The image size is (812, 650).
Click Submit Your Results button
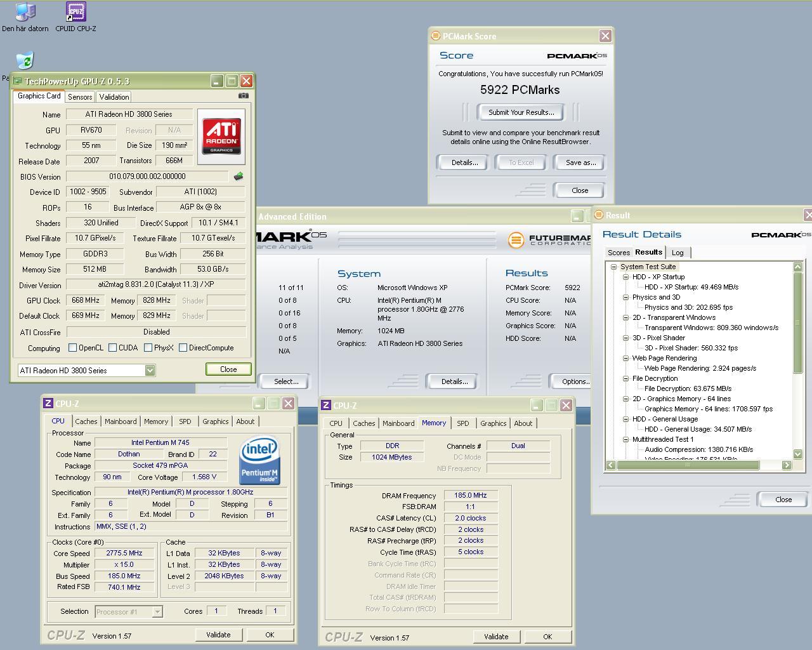521,112
